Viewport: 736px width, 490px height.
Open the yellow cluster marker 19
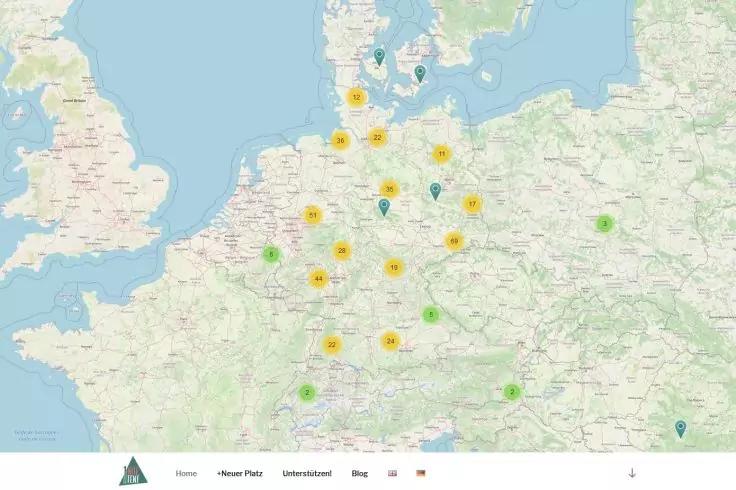click(394, 268)
